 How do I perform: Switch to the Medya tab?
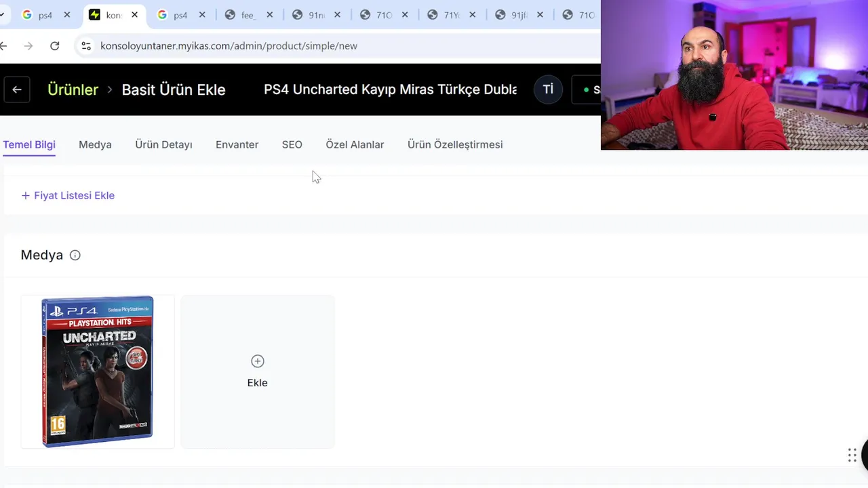pos(95,144)
